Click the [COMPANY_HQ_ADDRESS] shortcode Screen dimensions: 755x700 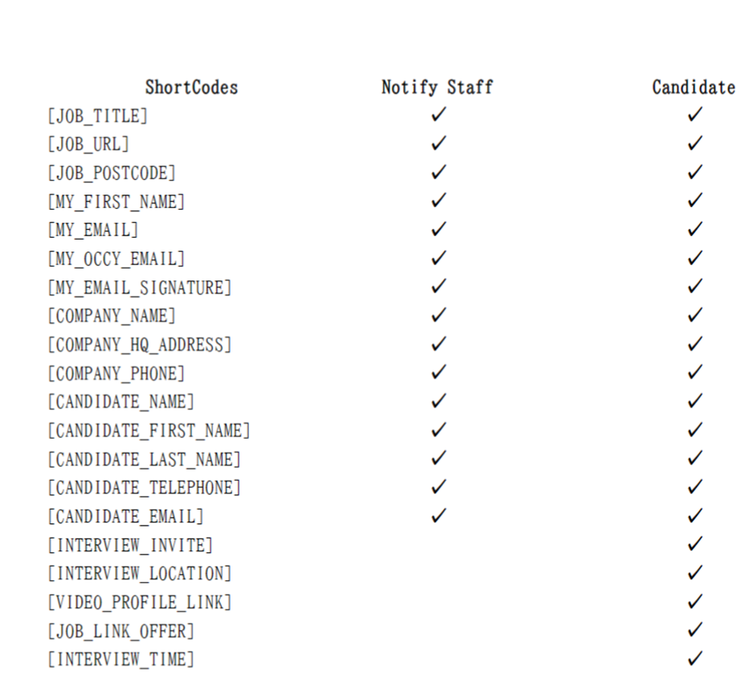(x=140, y=345)
